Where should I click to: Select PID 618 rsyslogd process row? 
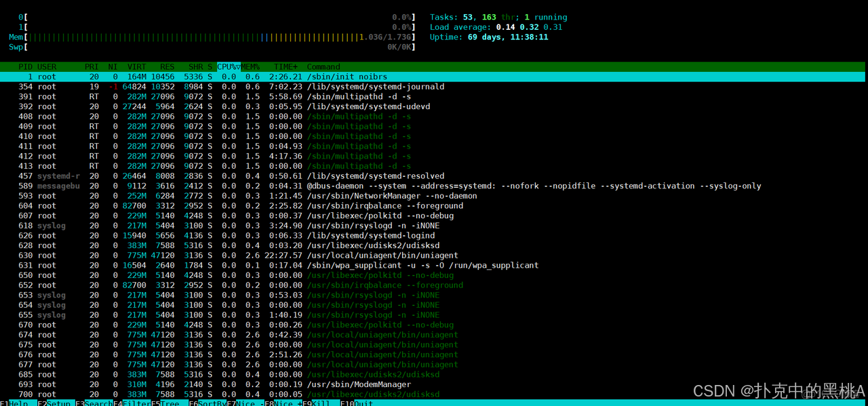click(434, 226)
